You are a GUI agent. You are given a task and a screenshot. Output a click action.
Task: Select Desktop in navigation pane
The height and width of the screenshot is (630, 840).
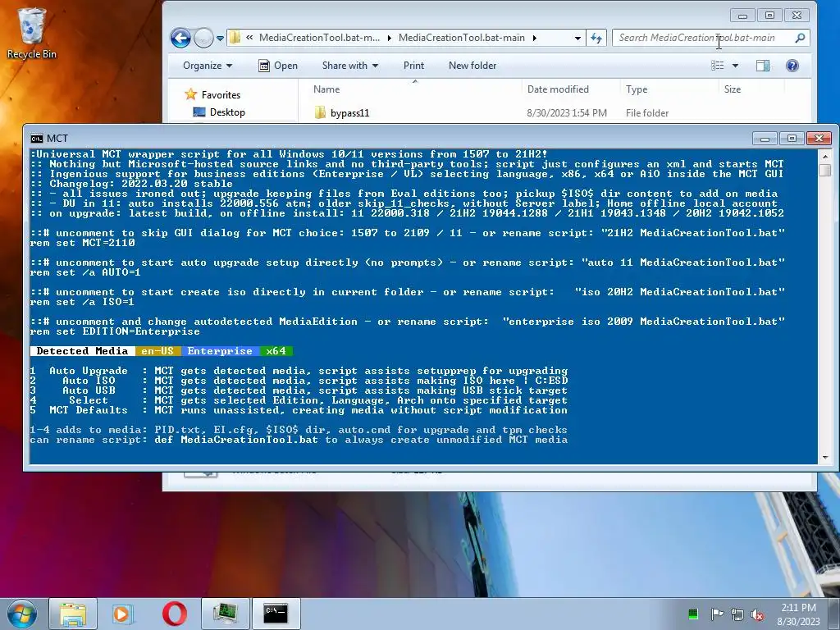pyautogui.click(x=227, y=112)
